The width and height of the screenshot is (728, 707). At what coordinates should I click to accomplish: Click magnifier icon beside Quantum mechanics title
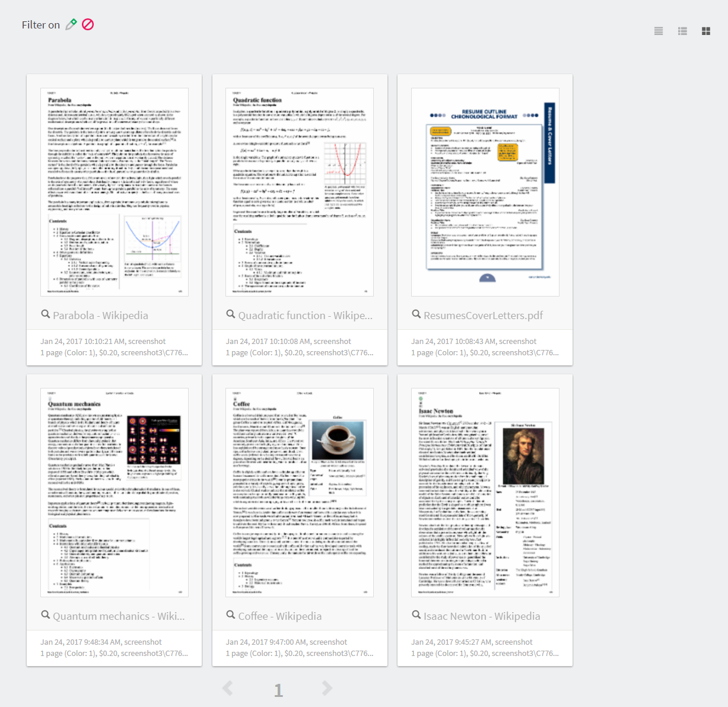pos(45,615)
